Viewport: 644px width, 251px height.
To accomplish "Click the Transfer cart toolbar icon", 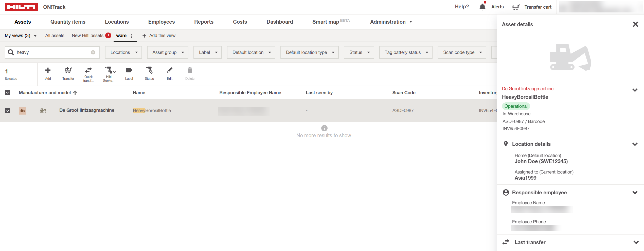I will point(68,70).
